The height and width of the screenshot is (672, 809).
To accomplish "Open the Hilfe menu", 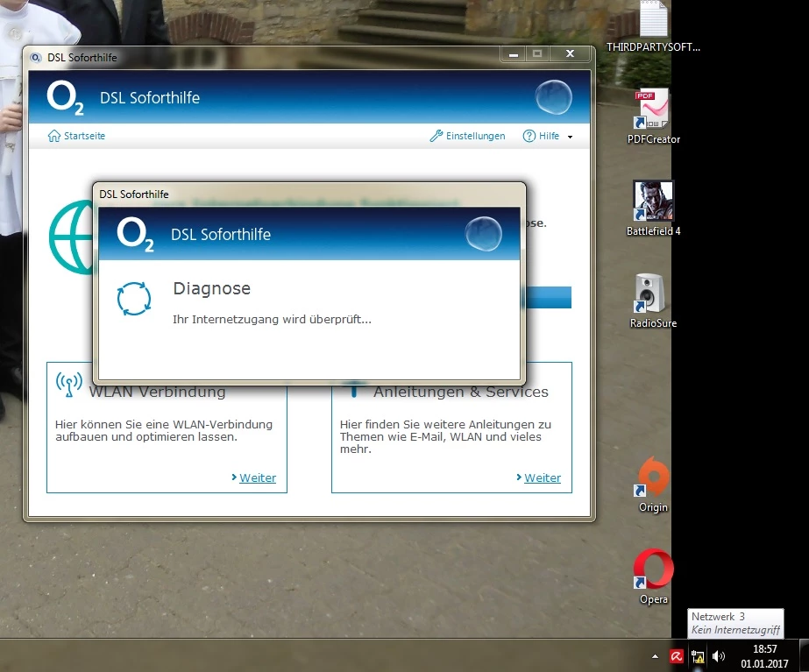I will (x=541, y=136).
